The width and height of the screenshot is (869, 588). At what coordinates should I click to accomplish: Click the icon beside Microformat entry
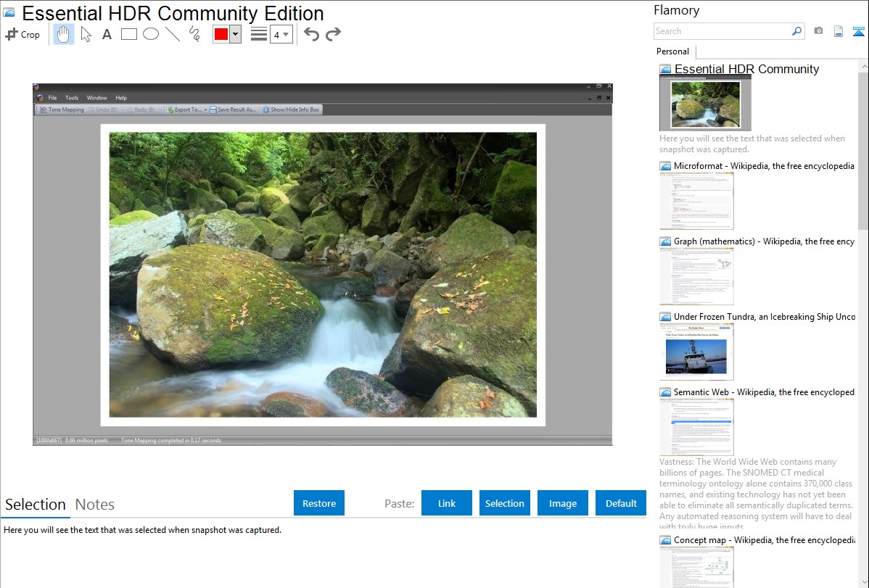(x=665, y=166)
